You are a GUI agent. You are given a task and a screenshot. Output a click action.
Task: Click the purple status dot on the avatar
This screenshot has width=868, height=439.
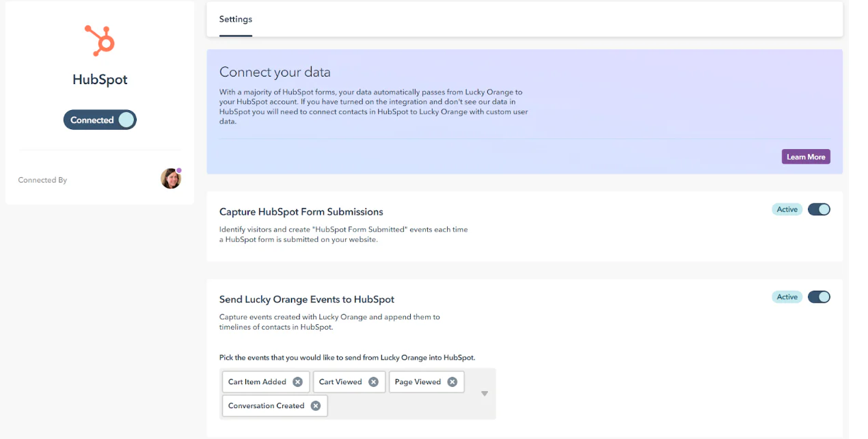(x=179, y=170)
